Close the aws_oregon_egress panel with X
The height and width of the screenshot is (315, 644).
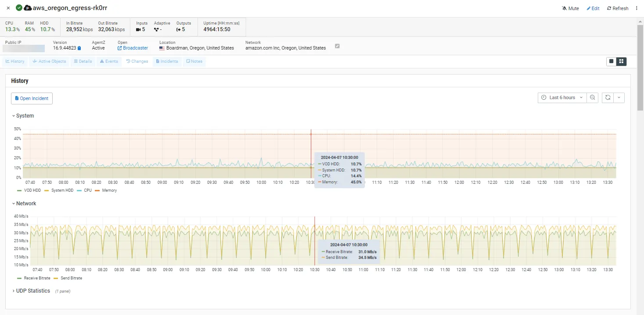[8, 8]
